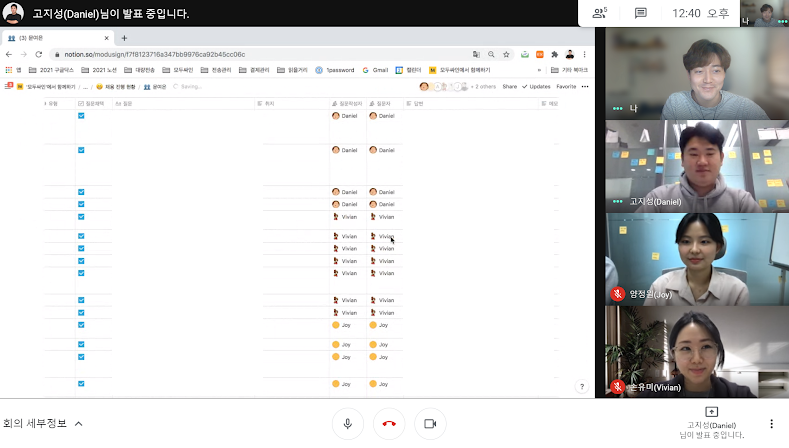Open the Chrome profile avatar
This screenshot has height=448, width=789.
(570, 54)
